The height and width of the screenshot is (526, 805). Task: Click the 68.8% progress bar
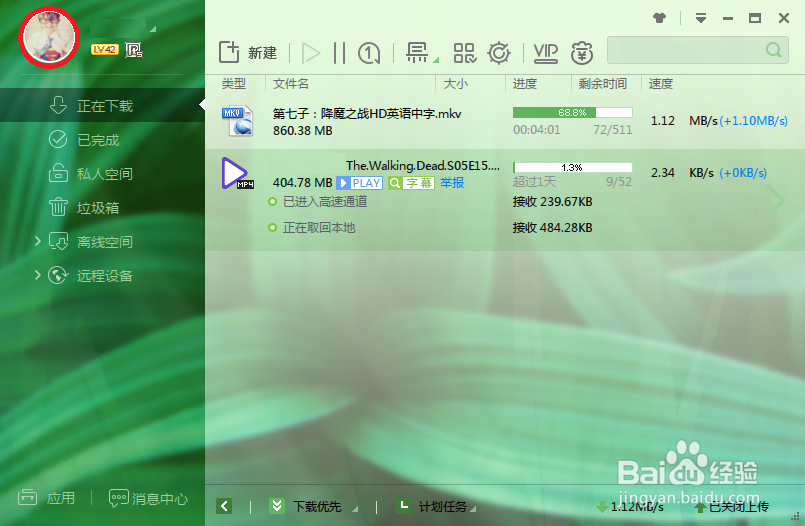coord(572,112)
